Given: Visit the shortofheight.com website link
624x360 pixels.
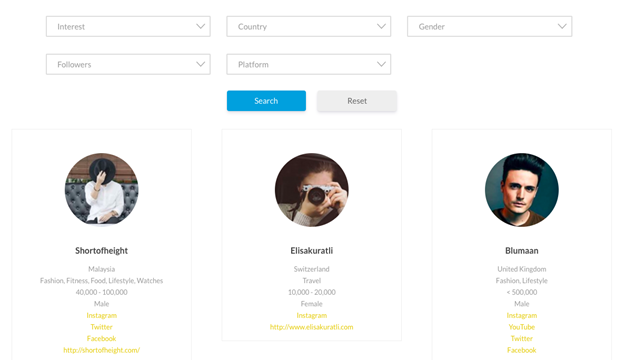Looking at the screenshot, I should tap(101, 350).
